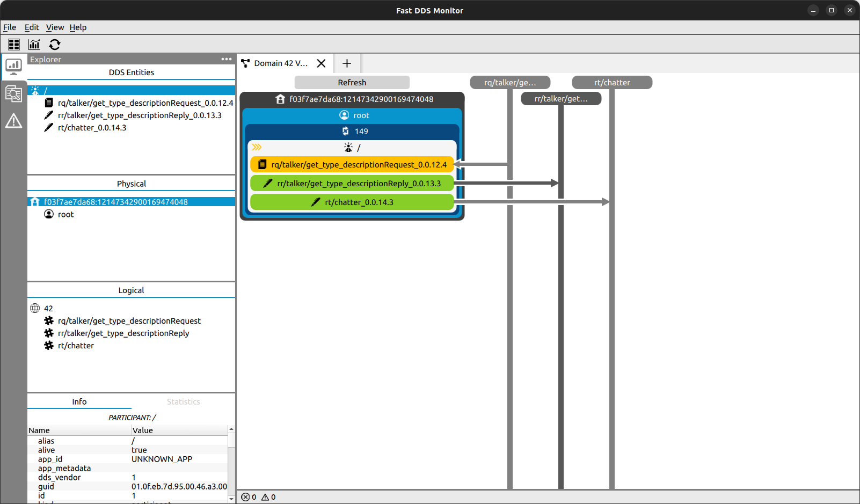Screen dimensions: 860x504
Task: Switch to the Statistics tab
Action: [184, 401]
